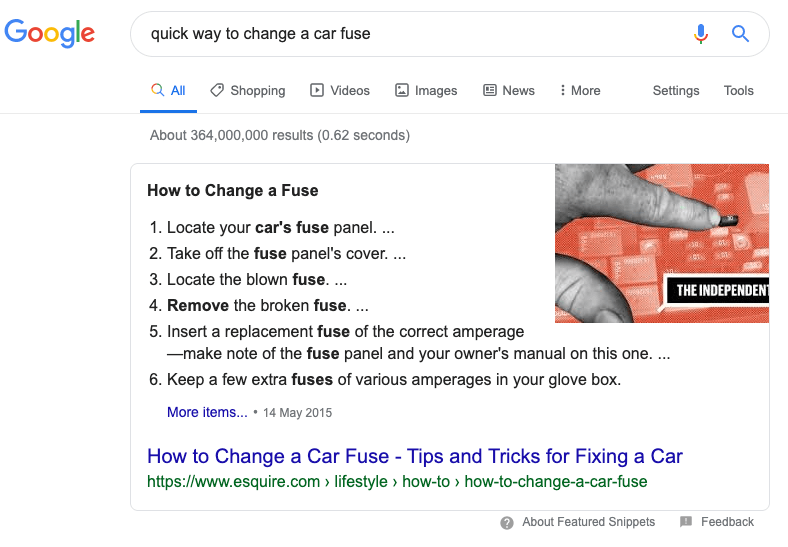The image size is (788, 547).
Task: Click the Images picture icon
Action: (402, 90)
